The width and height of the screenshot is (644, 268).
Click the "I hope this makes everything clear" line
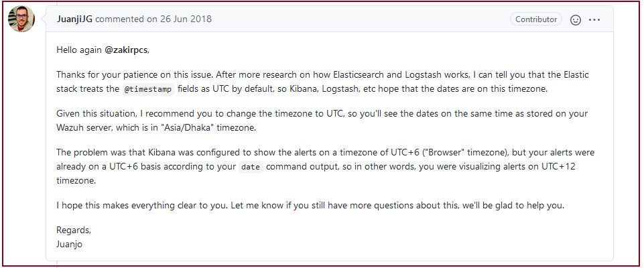[x=134, y=205]
